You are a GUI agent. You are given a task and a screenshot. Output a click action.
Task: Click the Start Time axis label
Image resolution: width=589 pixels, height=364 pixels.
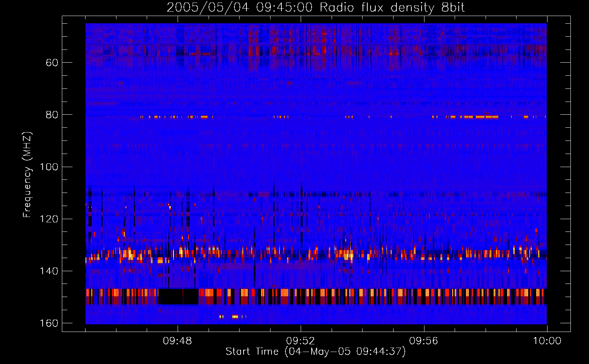(316, 352)
